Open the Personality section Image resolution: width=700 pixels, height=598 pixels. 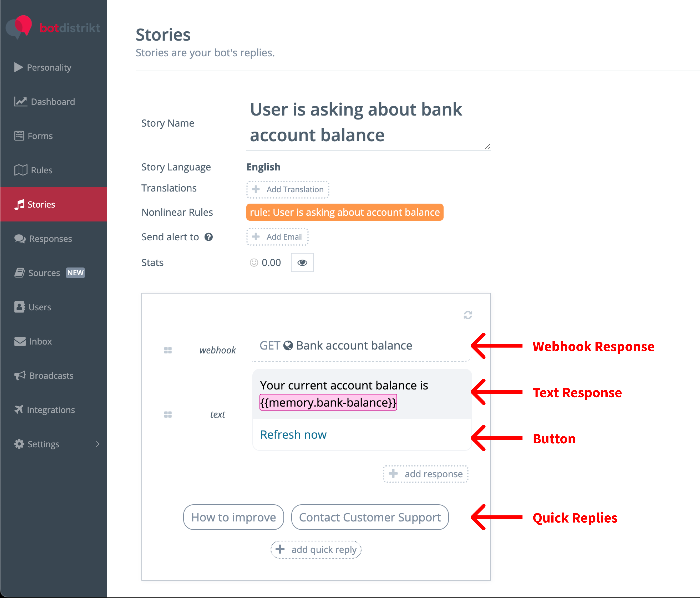click(49, 68)
